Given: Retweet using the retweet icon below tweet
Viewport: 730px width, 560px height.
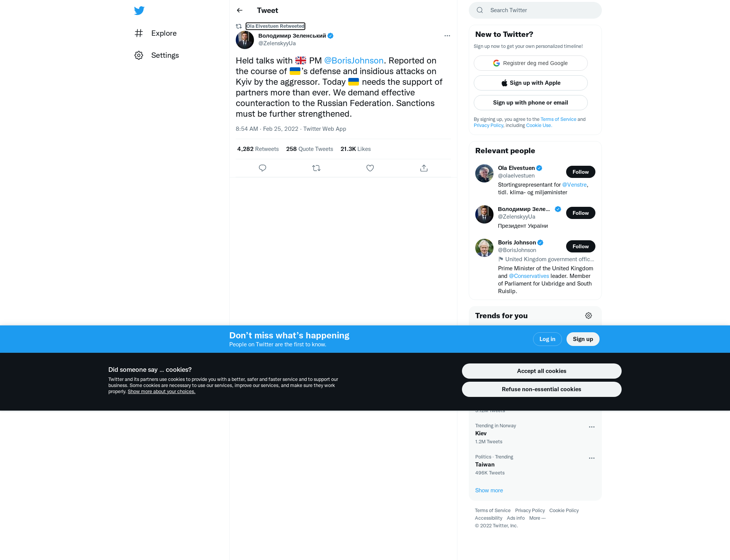Looking at the screenshot, I should coord(316,168).
